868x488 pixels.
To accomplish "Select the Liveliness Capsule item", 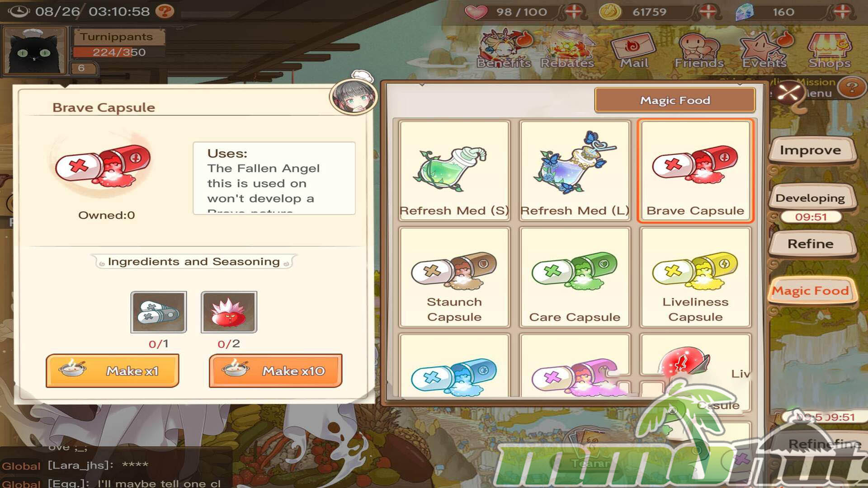I will tap(695, 277).
